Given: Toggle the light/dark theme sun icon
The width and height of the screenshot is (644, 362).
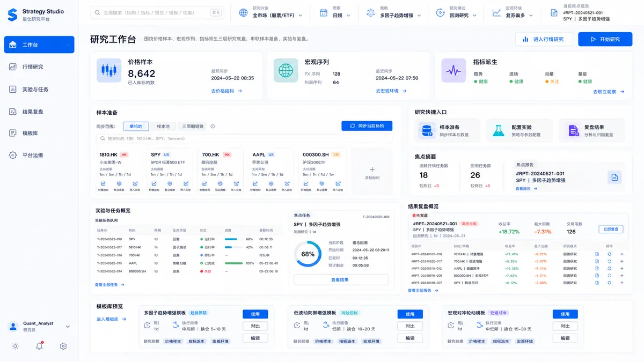Looking at the screenshot, I should pos(15,346).
